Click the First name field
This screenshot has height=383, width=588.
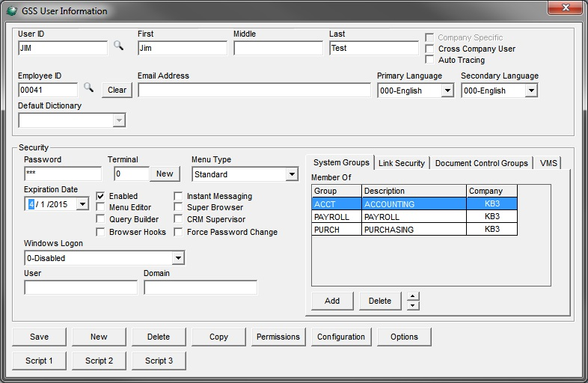[183, 48]
